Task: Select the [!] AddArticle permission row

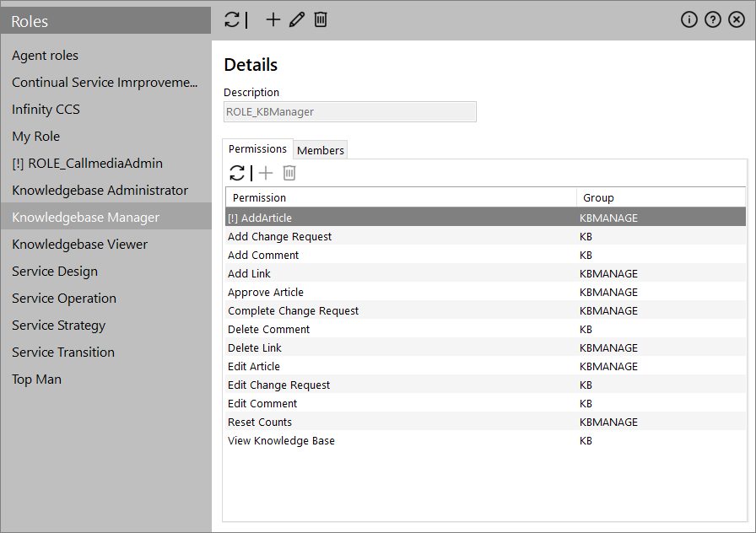Action: [485, 218]
